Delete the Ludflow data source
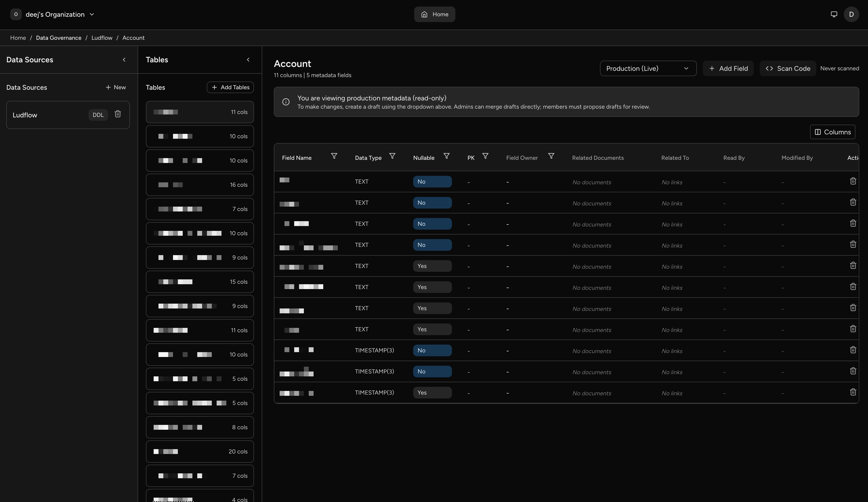 point(118,114)
